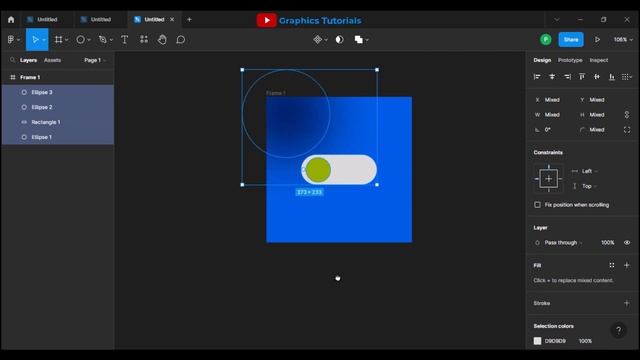Toggle layer visibility eye icon
Image resolution: width=640 pixels, height=360 pixels.
[627, 242]
